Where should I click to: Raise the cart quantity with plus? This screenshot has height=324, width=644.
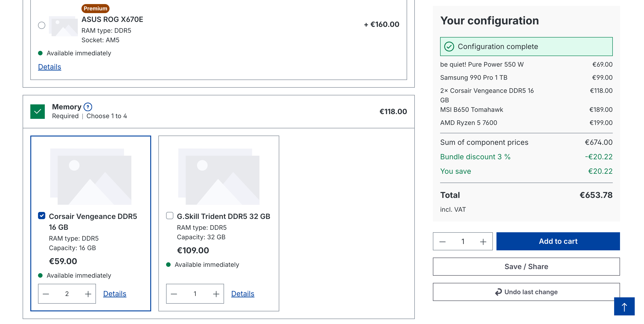[x=483, y=242]
